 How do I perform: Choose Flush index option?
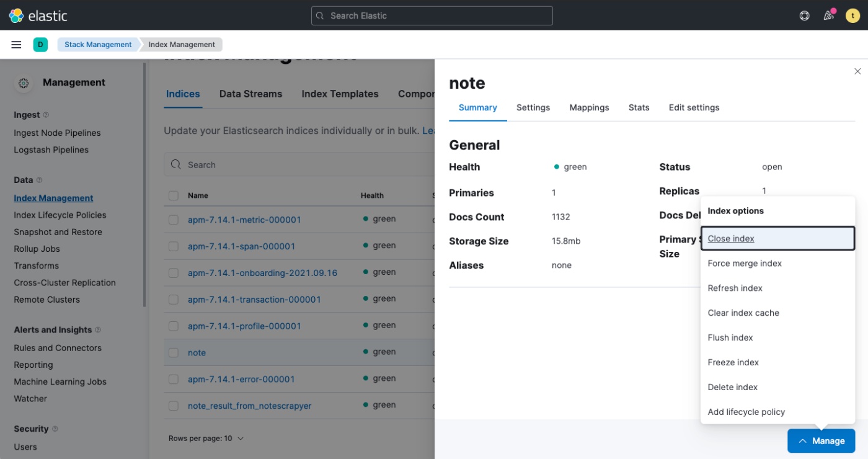click(777, 338)
